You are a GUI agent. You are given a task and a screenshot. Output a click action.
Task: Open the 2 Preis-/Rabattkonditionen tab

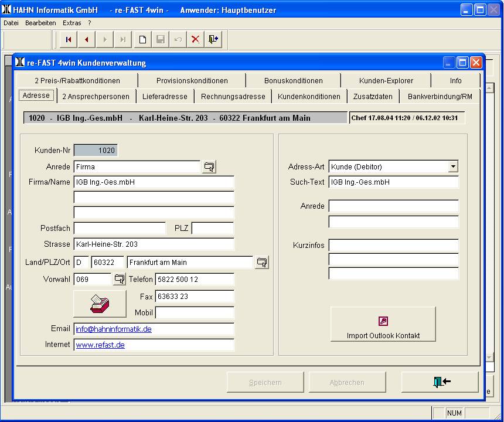(x=77, y=81)
